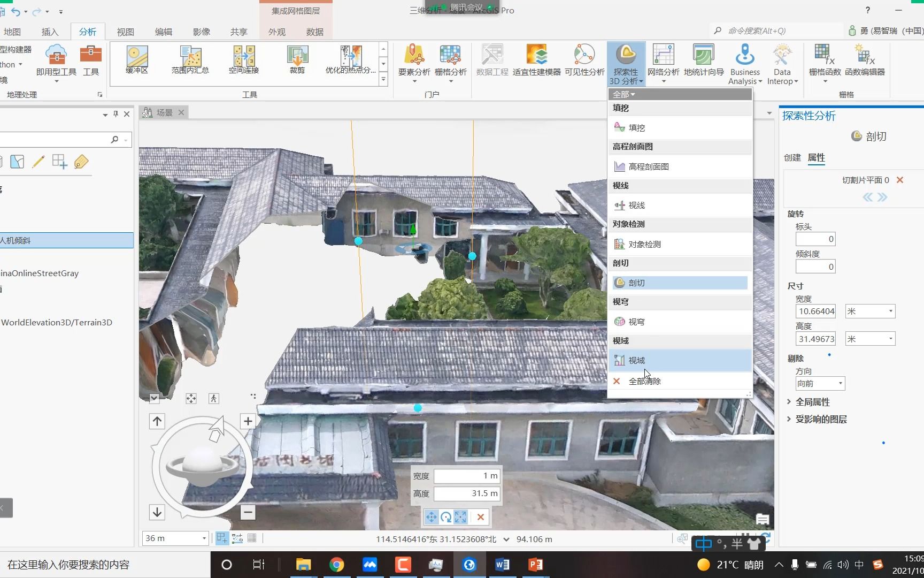Open the Data Interop dropdown
Viewport: 924px width, 578px height.
[782, 64]
